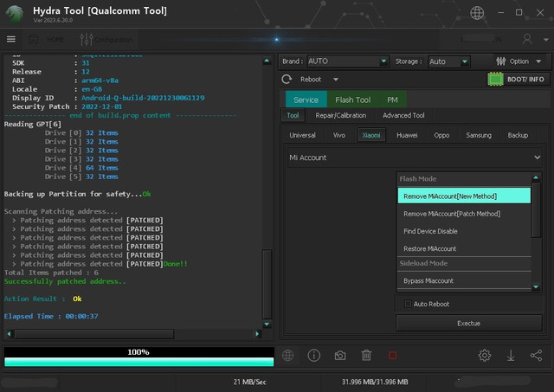Open the account dropdown arrow beside the user icon
This screenshot has height=392, width=554.
pos(546,40)
